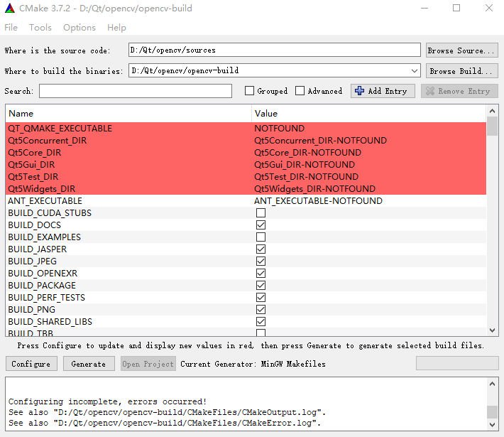504x437 pixels.
Task: Click the CMake logo icon in title bar
Action: pyautogui.click(x=10, y=9)
